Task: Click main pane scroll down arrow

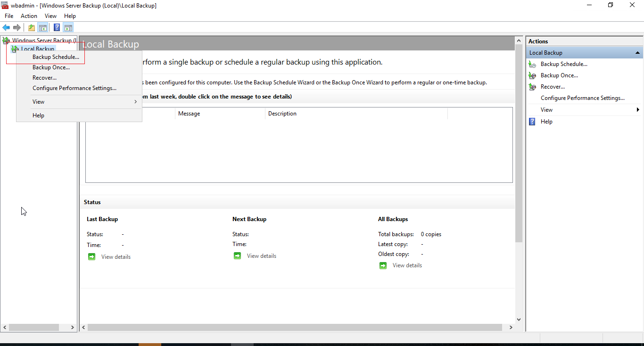Action: [x=519, y=320]
